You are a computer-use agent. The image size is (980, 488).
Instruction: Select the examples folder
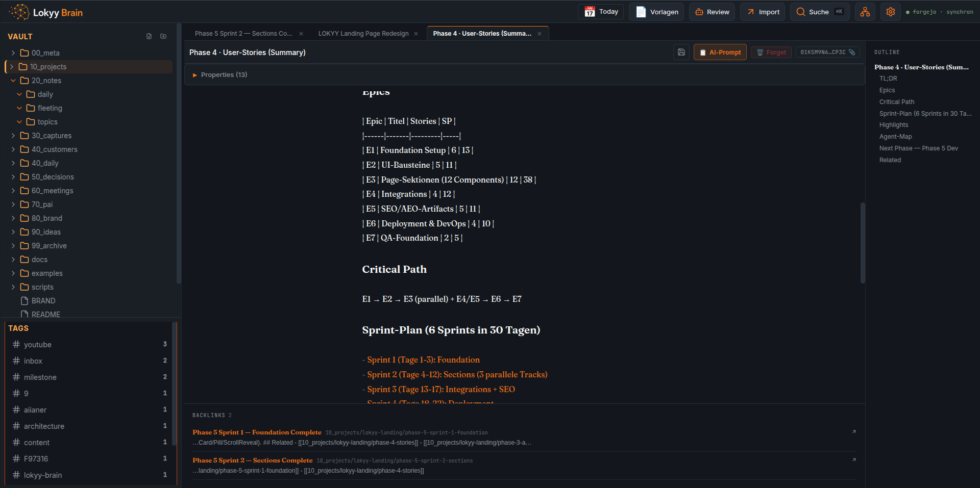(89, 273)
